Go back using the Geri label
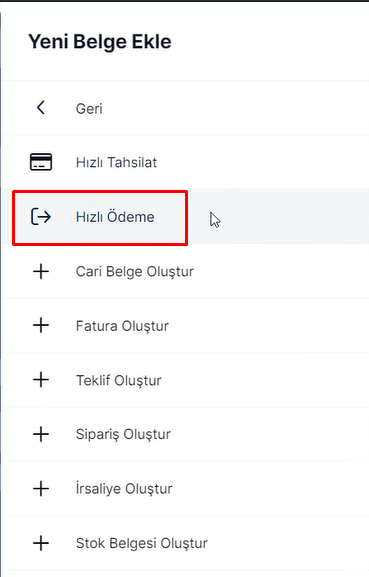Screen dimensions: 369x577 89,109
